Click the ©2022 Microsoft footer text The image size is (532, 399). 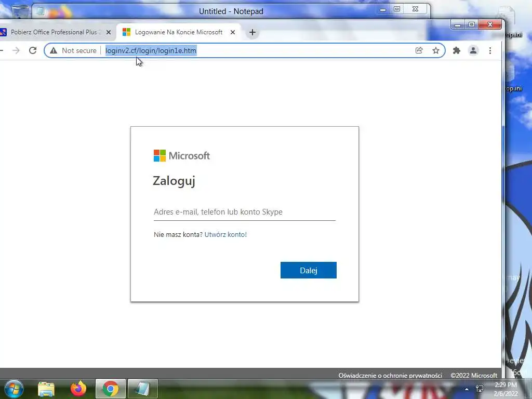[x=474, y=375]
